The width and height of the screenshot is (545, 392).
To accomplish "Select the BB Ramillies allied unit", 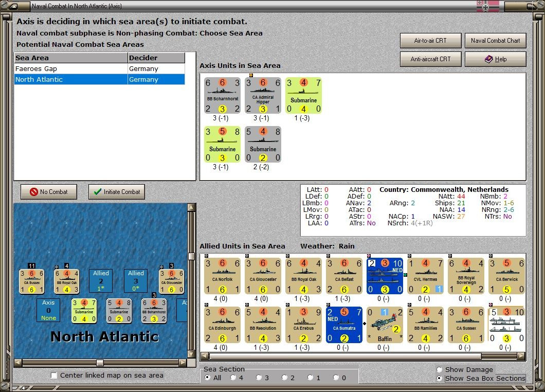I will pos(426,325).
